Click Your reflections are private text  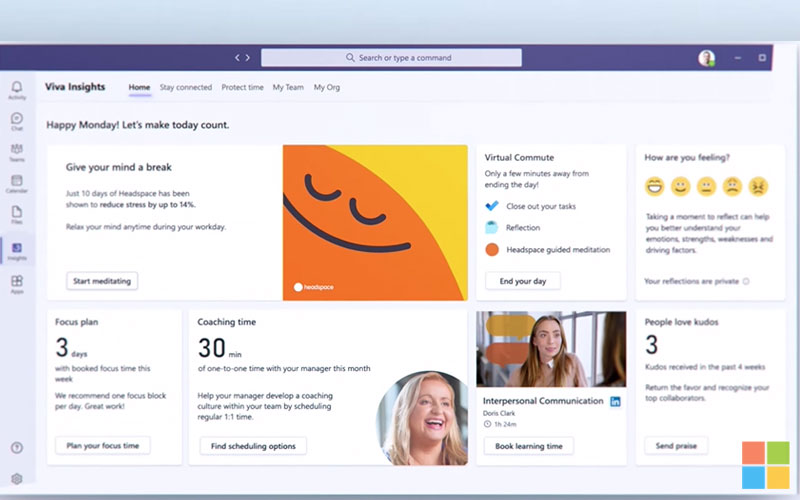691,281
